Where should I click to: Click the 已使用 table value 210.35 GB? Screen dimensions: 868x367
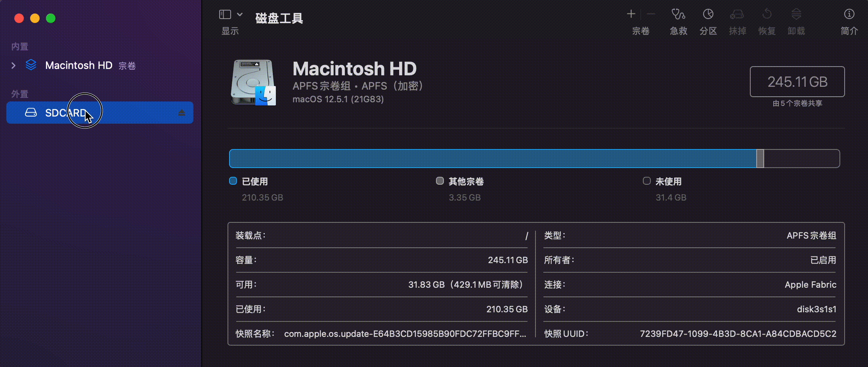click(x=507, y=309)
